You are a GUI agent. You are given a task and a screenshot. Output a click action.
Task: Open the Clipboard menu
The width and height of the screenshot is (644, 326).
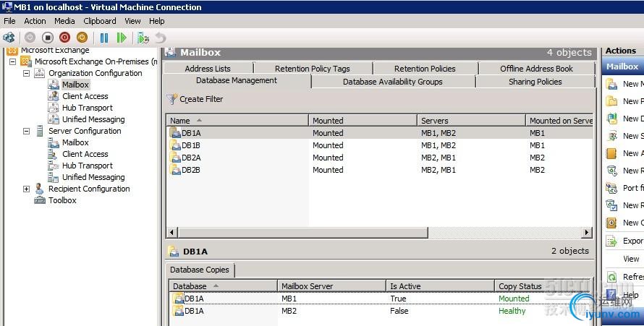(99, 21)
